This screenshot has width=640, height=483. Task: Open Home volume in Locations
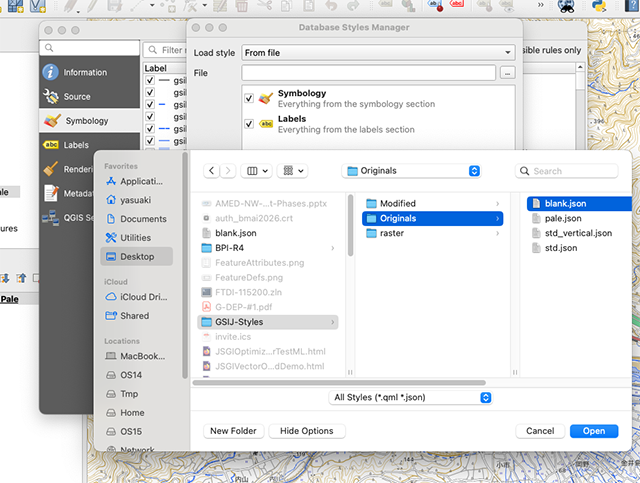(136, 412)
